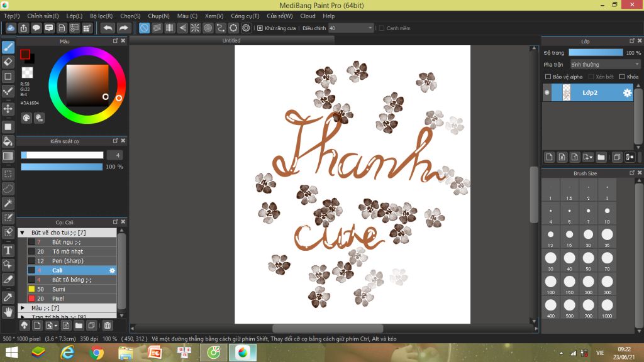The height and width of the screenshot is (362, 644).
Task: Adjust the Độ trong opacity slider
Action: pyautogui.click(x=596, y=53)
